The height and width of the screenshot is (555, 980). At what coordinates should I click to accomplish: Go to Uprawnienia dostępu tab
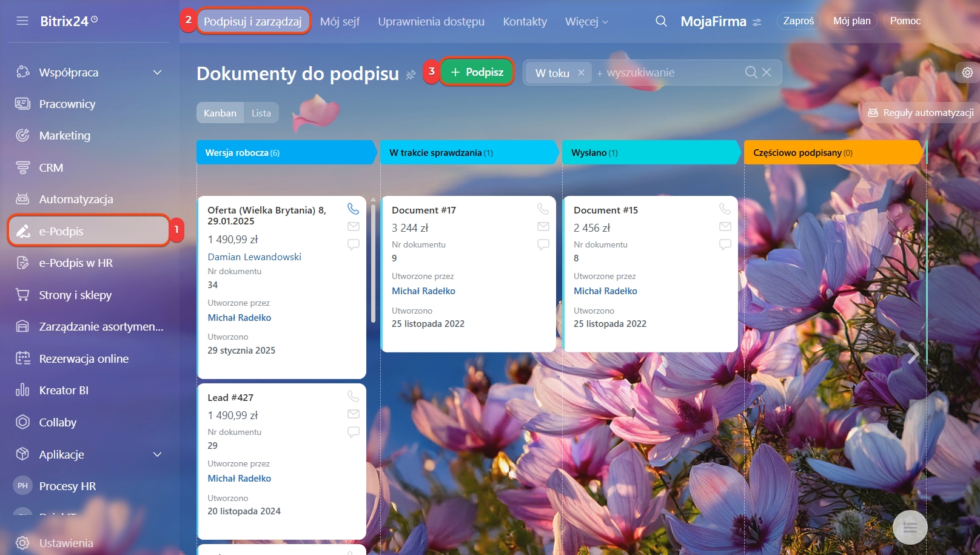click(x=431, y=22)
